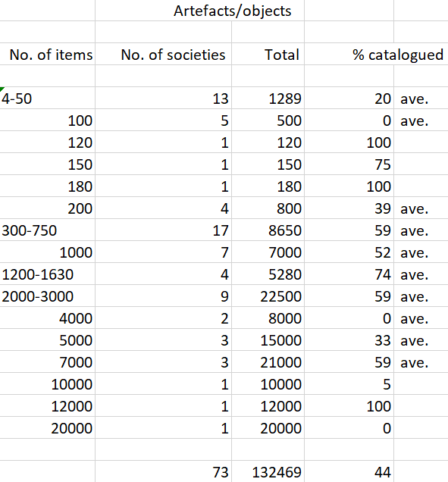The image size is (448, 482).
Task: Click the cell with total 1289
Action: (268, 99)
